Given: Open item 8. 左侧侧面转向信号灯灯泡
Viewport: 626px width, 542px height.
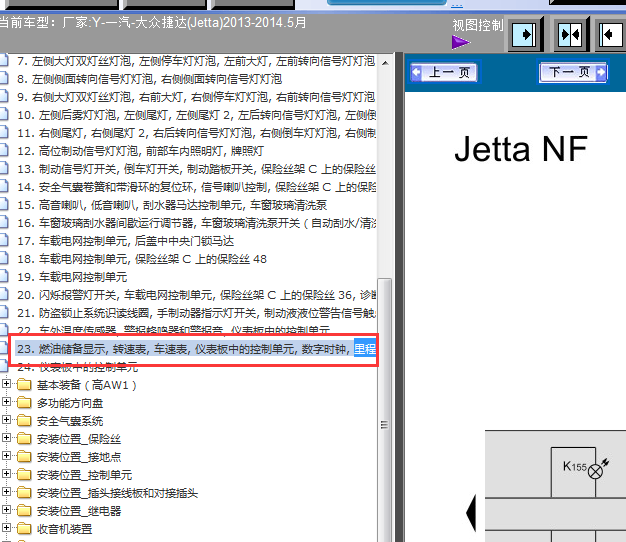Looking at the screenshot, I should point(150,79).
